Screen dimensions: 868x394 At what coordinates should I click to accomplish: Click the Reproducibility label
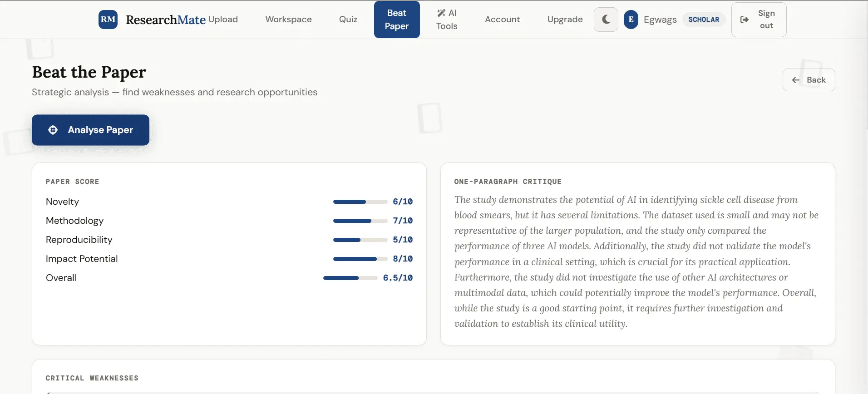click(79, 240)
